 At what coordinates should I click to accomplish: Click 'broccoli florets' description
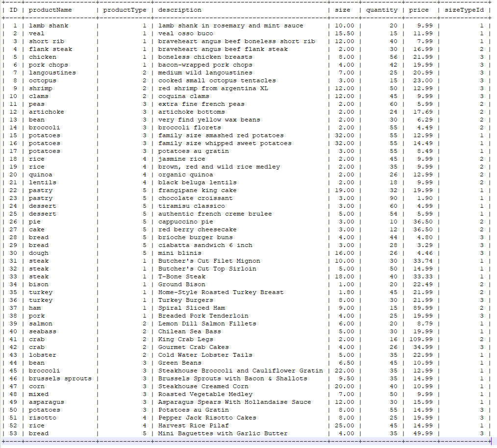click(190, 128)
